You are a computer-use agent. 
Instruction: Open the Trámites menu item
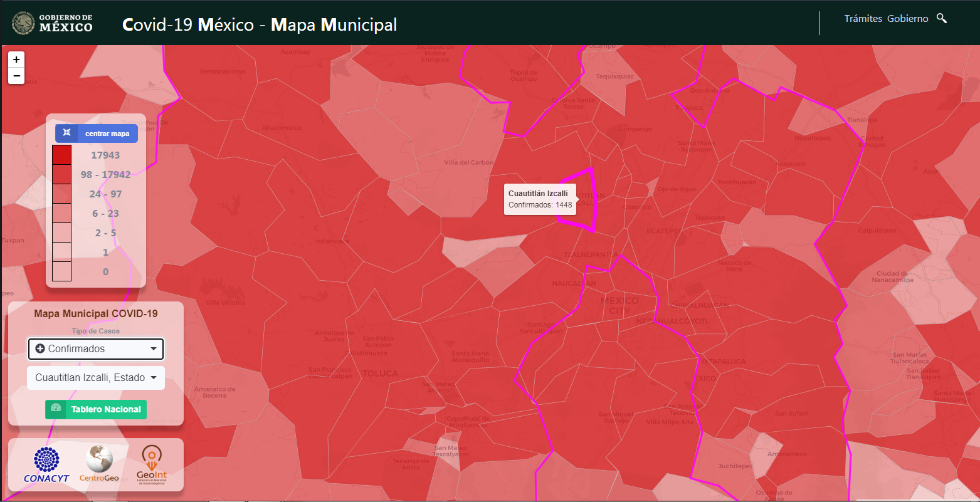click(x=863, y=19)
